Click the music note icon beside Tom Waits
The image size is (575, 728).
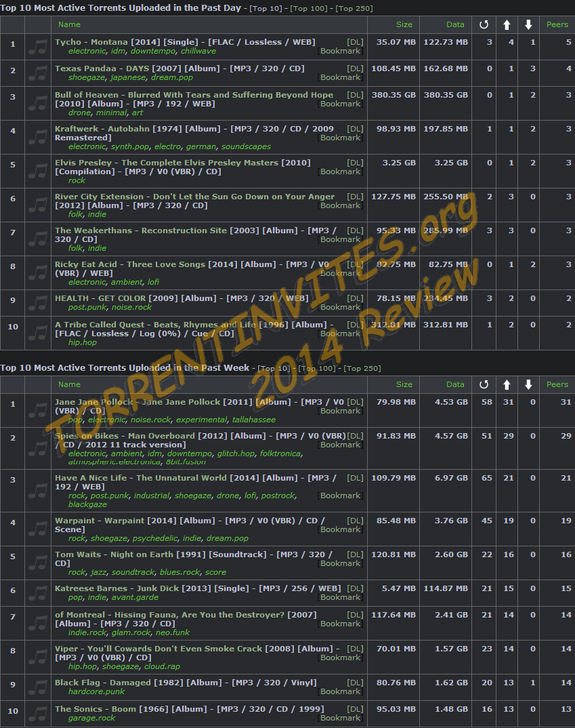[x=37, y=563]
